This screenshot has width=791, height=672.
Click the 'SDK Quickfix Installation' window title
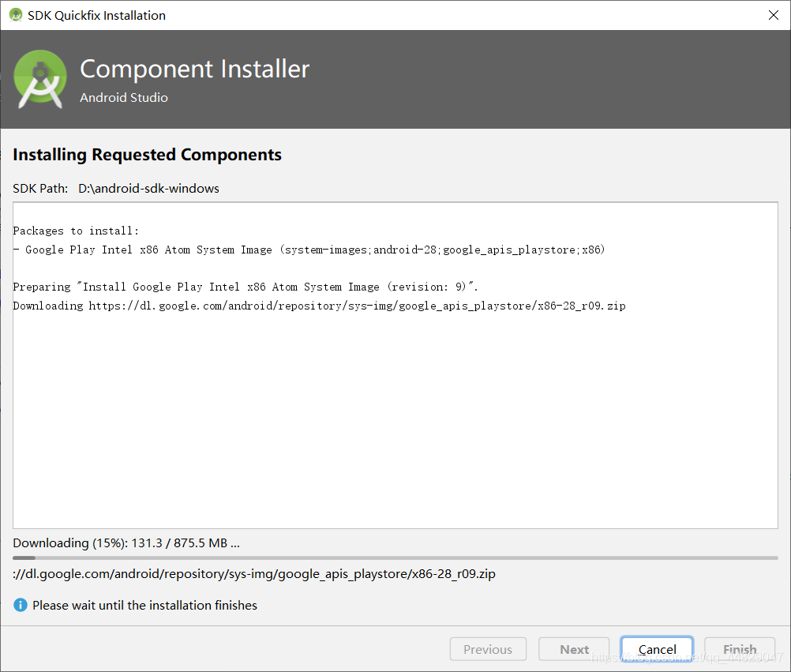tap(96, 15)
